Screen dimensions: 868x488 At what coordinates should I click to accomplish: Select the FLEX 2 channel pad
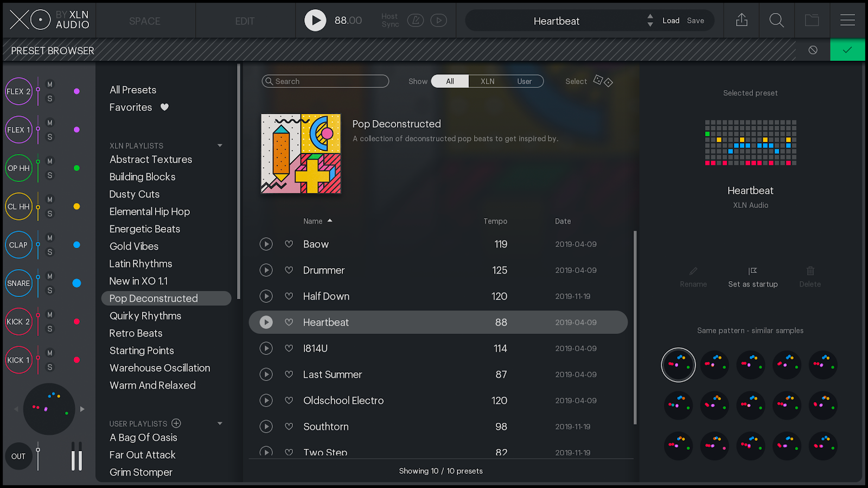tap(18, 91)
